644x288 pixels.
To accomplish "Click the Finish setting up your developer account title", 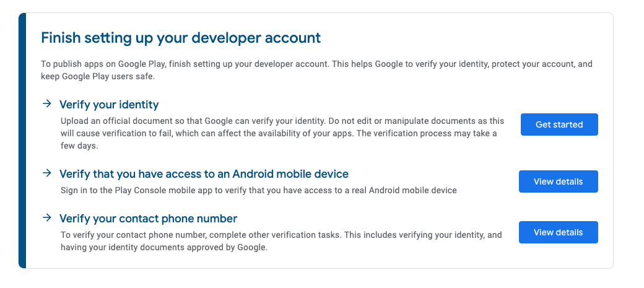I will [x=181, y=38].
